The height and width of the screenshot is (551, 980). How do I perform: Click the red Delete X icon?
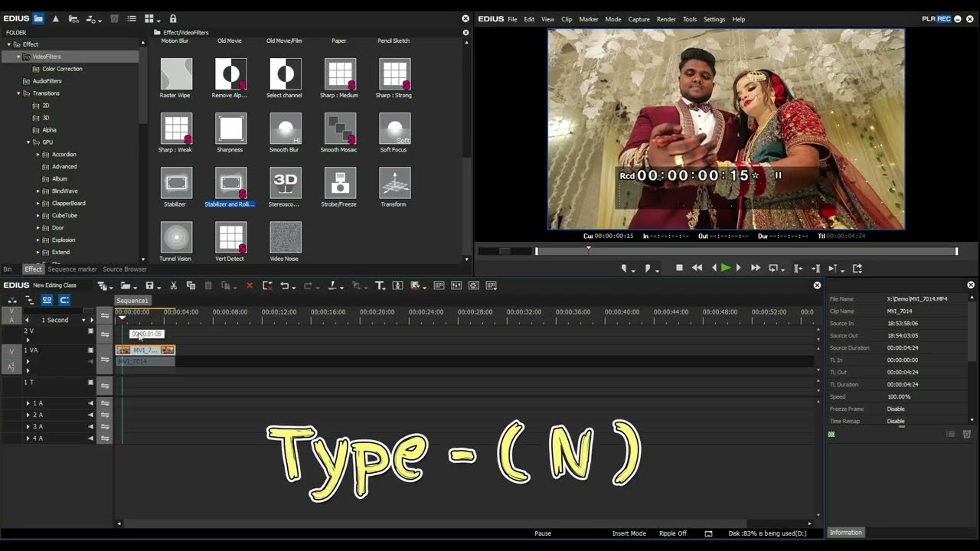coord(249,285)
